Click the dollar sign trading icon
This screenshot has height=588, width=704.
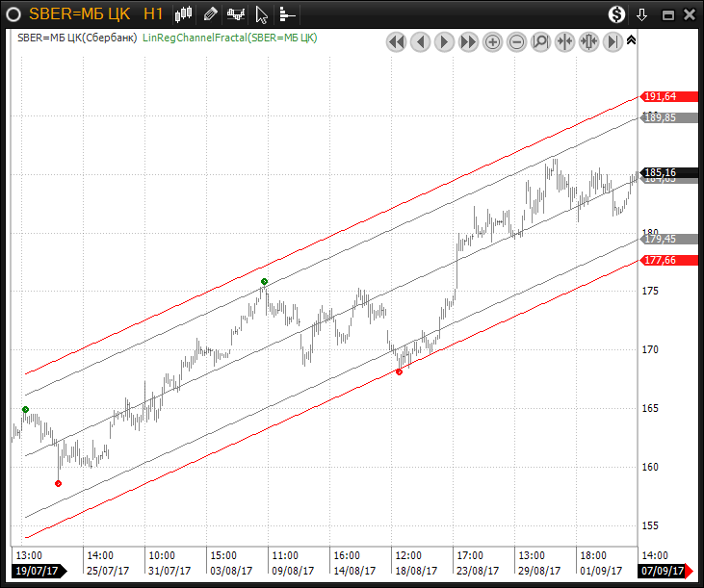point(616,13)
